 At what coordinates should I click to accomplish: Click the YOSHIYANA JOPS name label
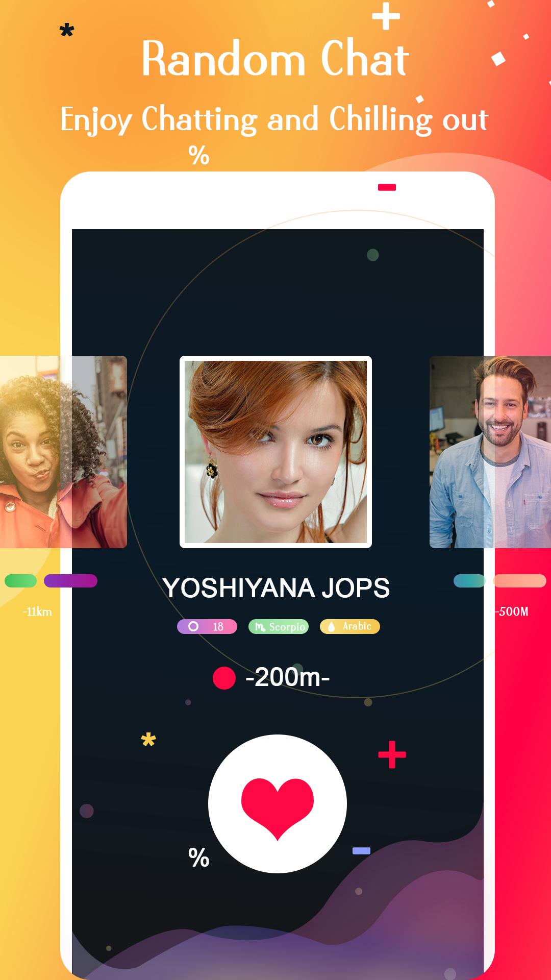coord(276,588)
